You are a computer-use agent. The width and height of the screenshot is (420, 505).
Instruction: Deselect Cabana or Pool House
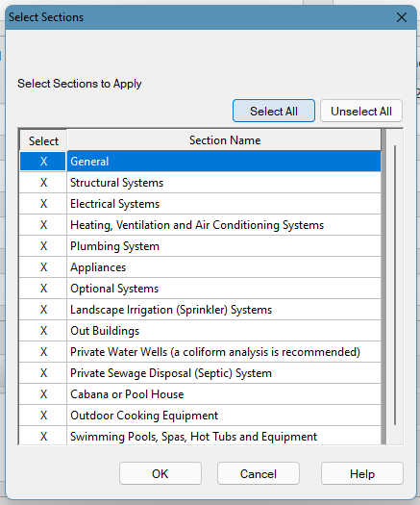coord(43,394)
